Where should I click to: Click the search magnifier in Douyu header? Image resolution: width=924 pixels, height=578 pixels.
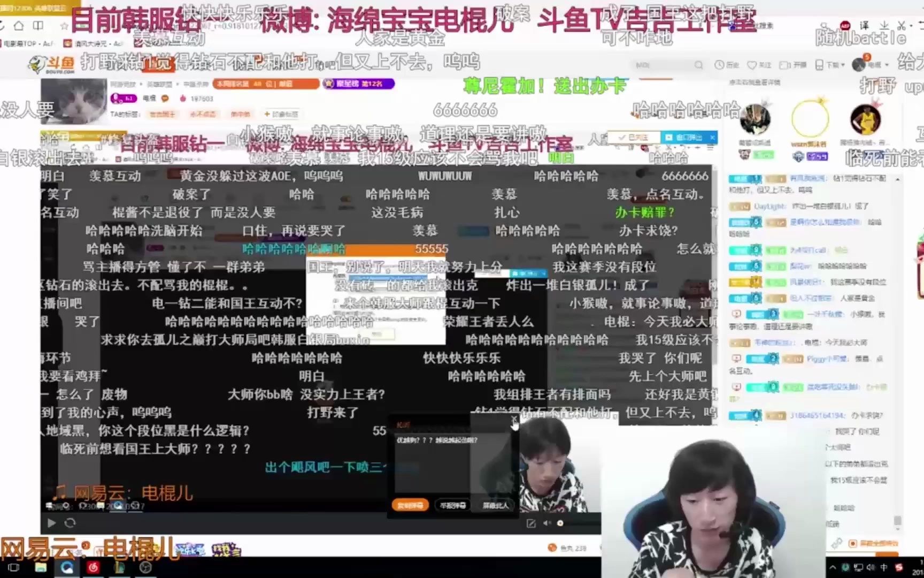tap(698, 65)
